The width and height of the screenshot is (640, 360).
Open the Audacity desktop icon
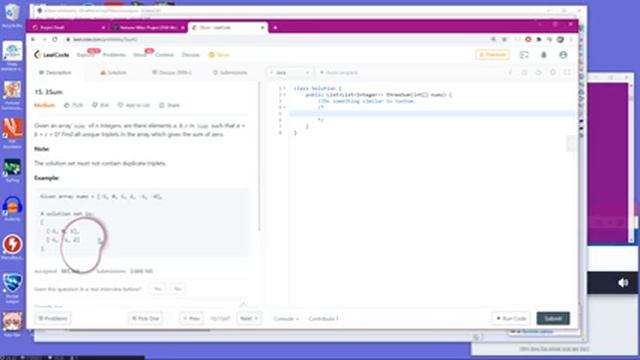point(12,209)
